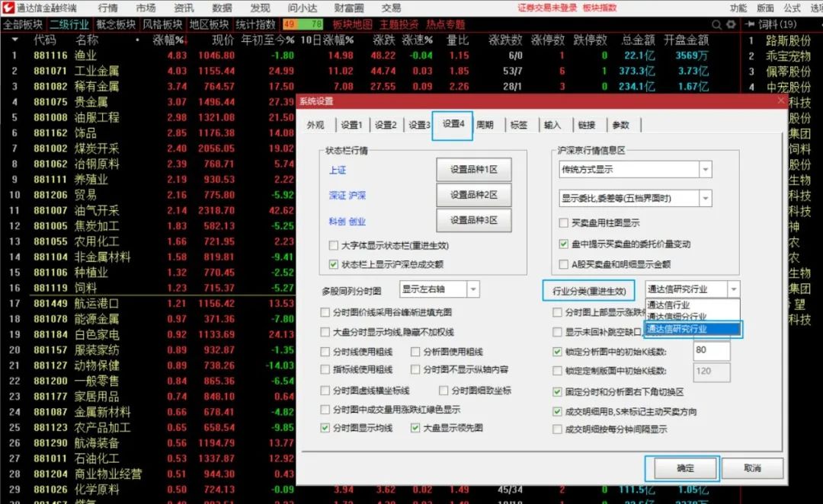Select the 参数 tab
823x504 pixels.
[x=620, y=125]
